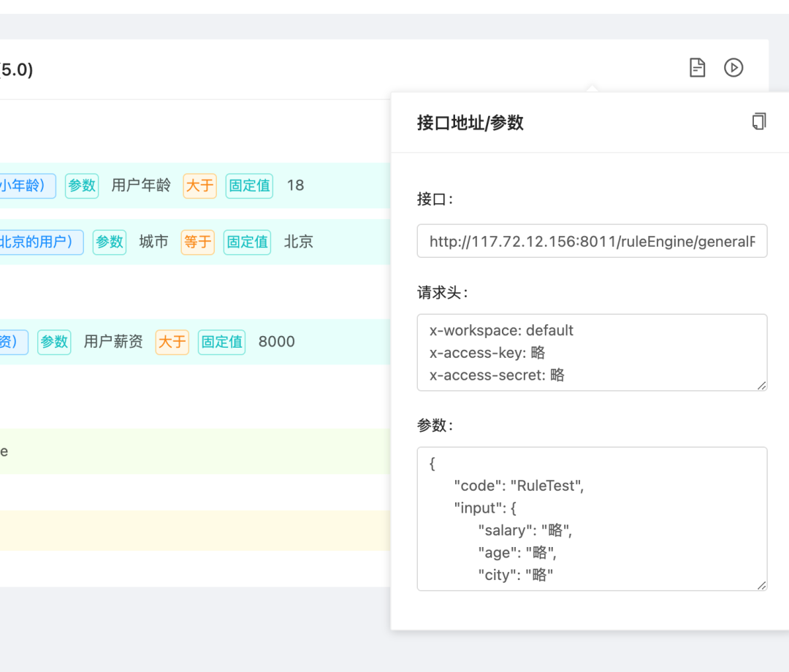Click the interface URL input field

[592, 241]
